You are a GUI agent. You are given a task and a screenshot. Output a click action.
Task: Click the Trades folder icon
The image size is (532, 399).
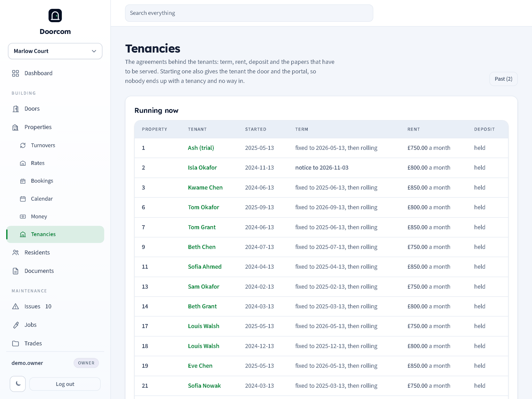pos(15,343)
